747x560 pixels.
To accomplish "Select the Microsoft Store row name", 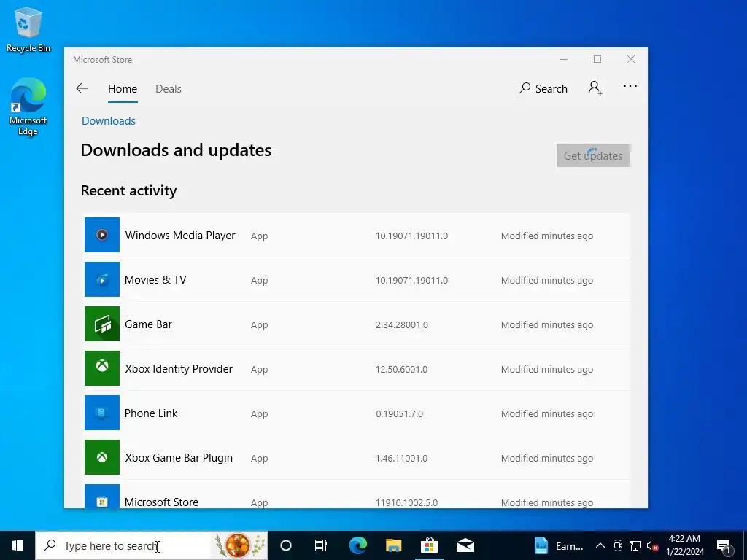I will (161, 502).
